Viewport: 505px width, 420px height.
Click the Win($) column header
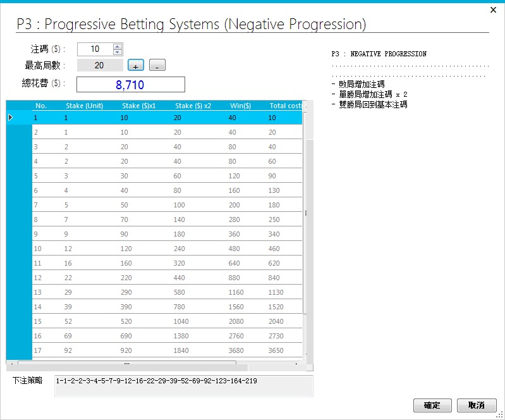pyautogui.click(x=241, y=106)
